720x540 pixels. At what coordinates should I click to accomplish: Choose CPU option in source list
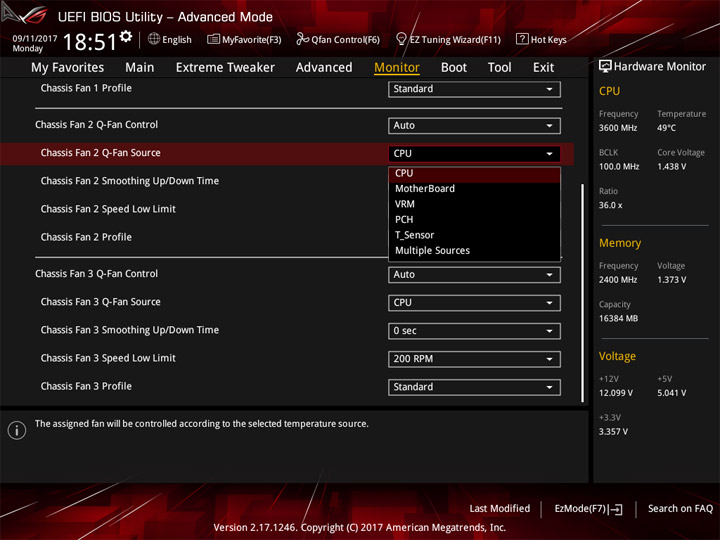point(474,174)
